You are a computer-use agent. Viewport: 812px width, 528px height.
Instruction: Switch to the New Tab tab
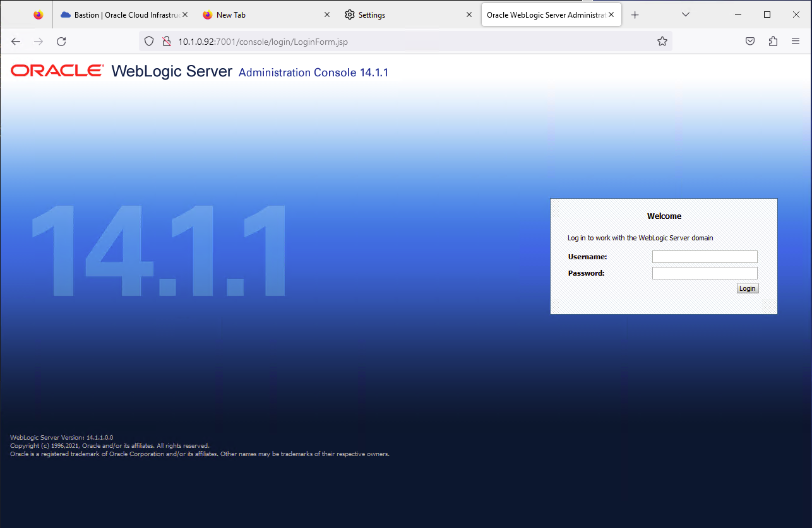pos(266,15)
